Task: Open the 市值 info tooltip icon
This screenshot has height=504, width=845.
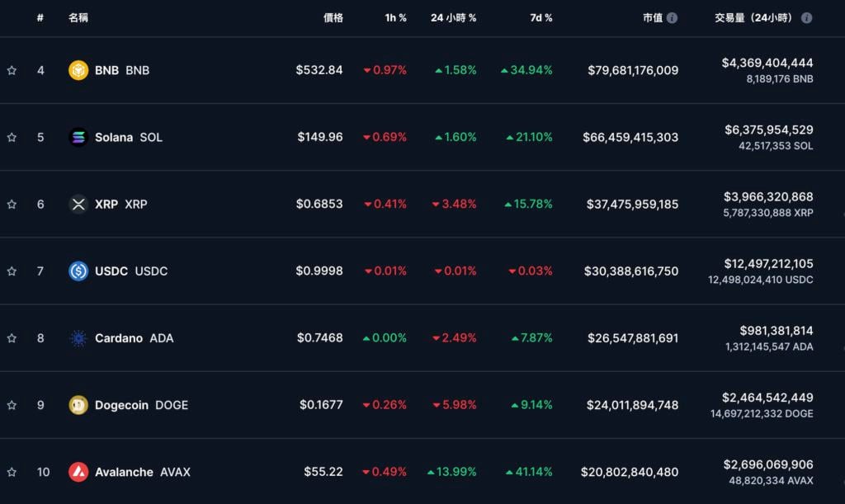Action: pyautogui.click(x=673, y=17)
